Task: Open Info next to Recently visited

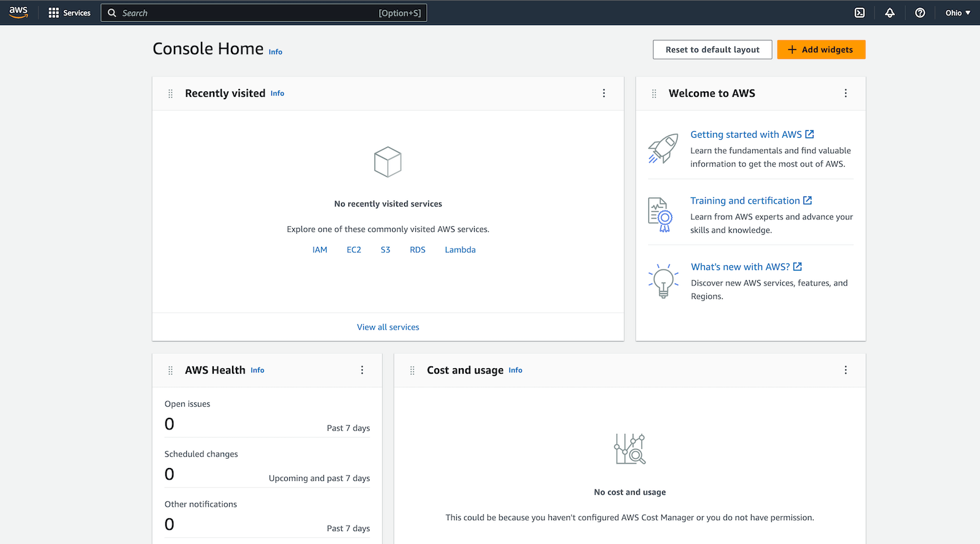Action: click(x=277, y=94)
